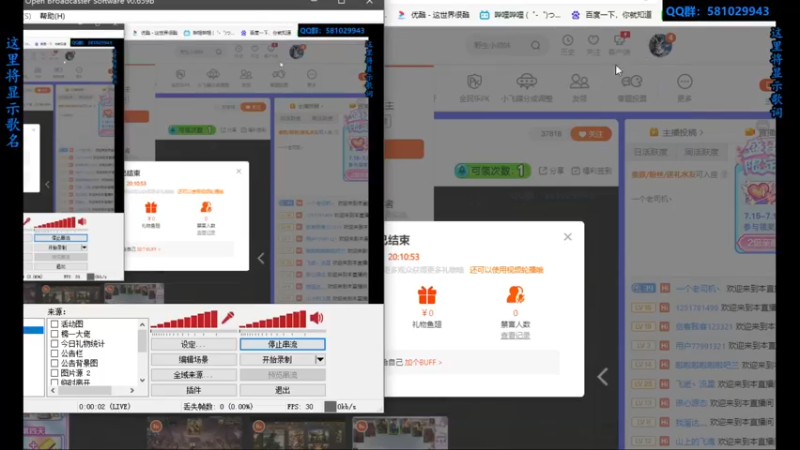Click the sources list scroll-right arrow

pyautogui.click(x=132, y=390)
